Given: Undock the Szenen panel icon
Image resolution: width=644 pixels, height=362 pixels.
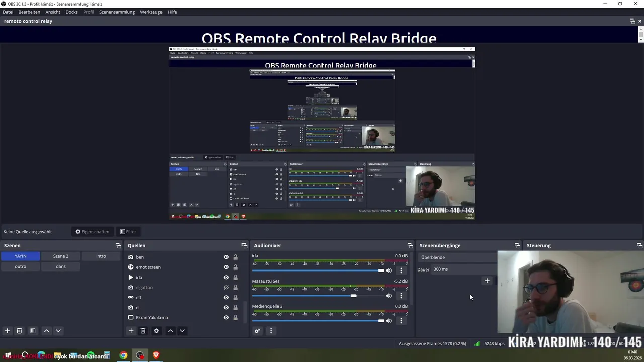Looking at the screenshot, I should click(x=118, y=245).
